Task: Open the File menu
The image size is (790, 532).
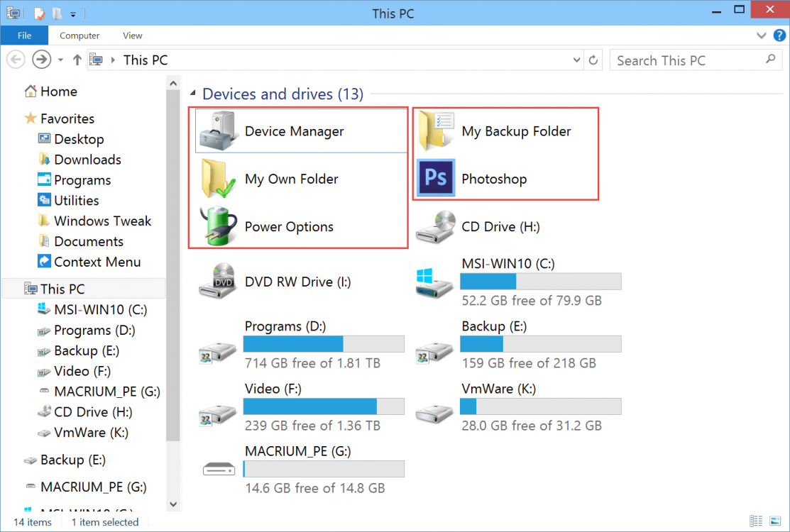Action: pyautogui.click(x=24, y=35)
